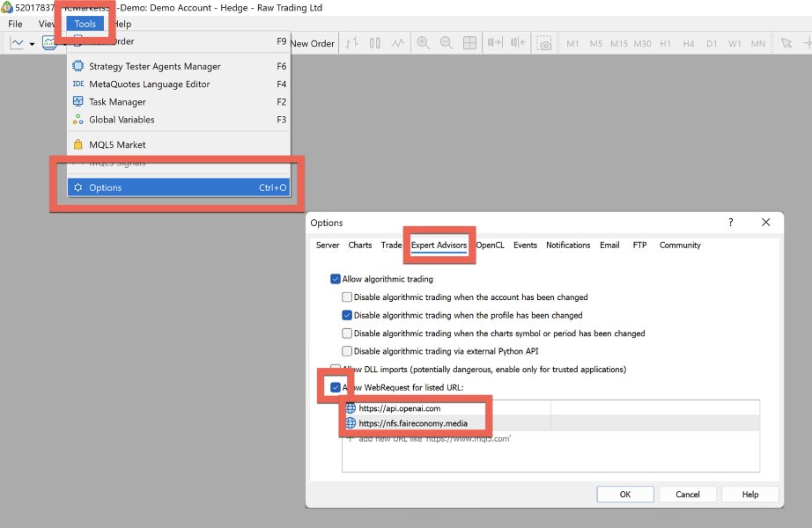Image resolution: width=812 pixels, height=528 pixels.
Task: Click Cancel in Options dialog
Action: (688, 495)
